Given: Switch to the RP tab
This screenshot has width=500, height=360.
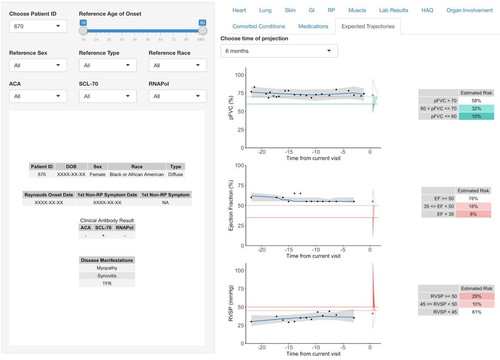Looking at the screenshot, I should 331,10.
